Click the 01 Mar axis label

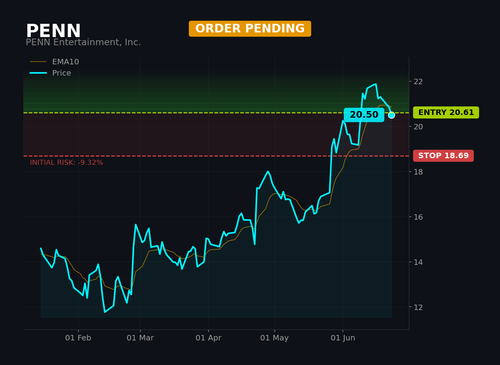tap(140, 338)
